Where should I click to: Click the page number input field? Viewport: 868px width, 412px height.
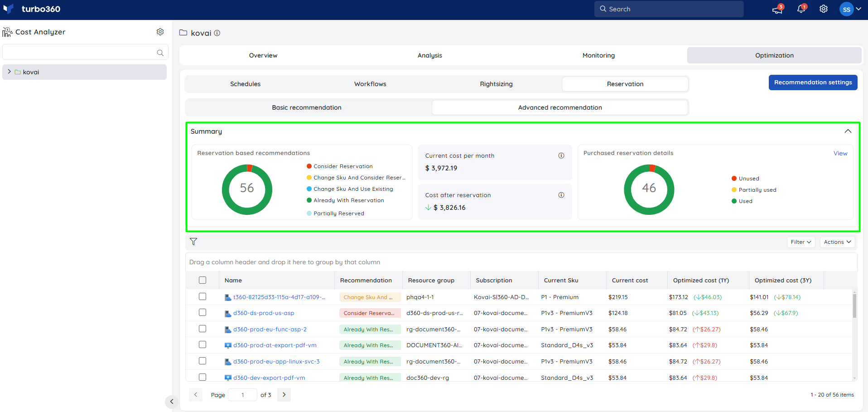click(242, 395)
